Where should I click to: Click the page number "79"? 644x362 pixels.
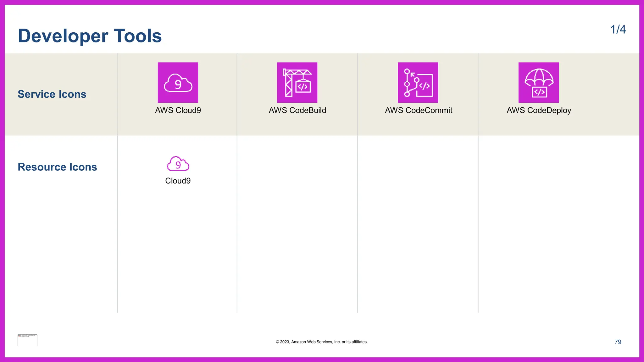(x=618, y=342)
